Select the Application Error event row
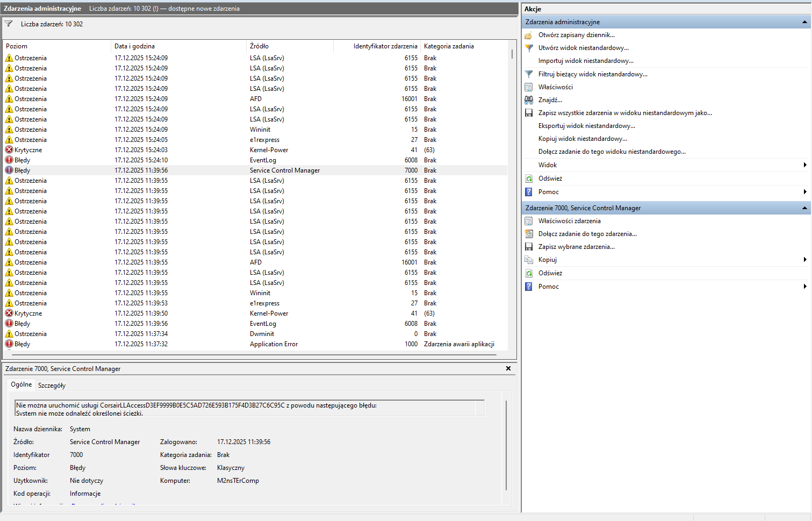 274,344
